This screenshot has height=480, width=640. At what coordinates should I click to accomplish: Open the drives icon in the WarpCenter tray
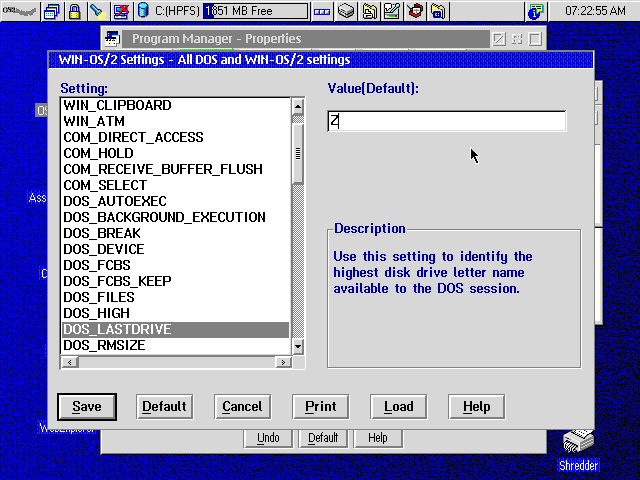point(346,11)
